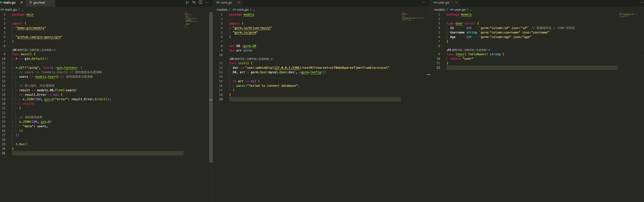This screenshot has height=202, width=644.
Task: Click the minimap in core.go editor
Action: tap(413, 16)
